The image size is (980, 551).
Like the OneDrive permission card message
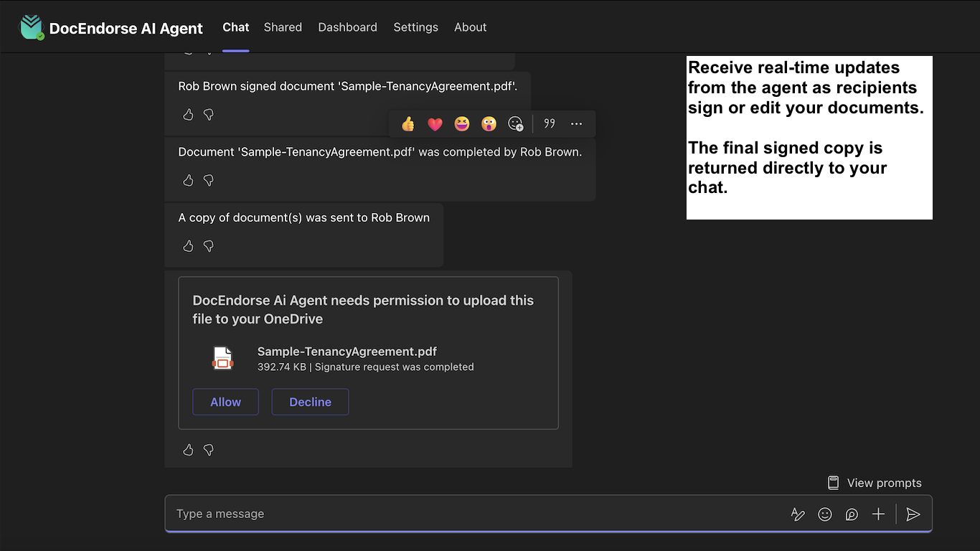click(188, 450)
